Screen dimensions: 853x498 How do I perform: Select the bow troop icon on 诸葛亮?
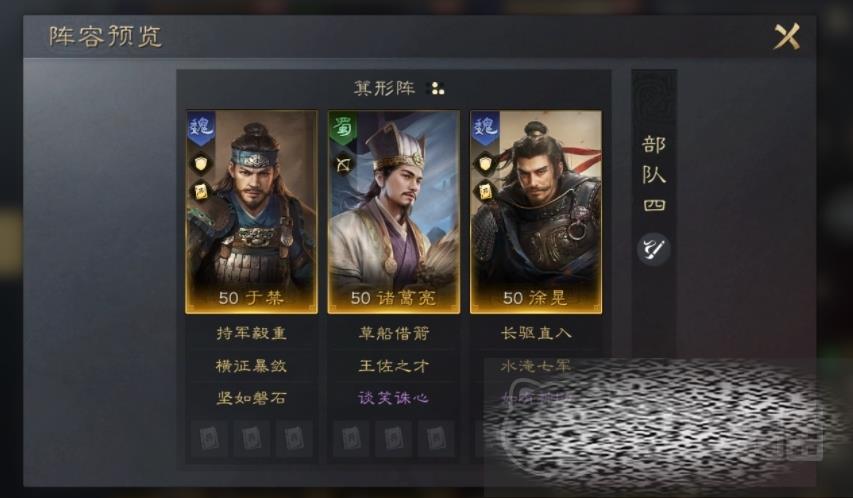343,164
